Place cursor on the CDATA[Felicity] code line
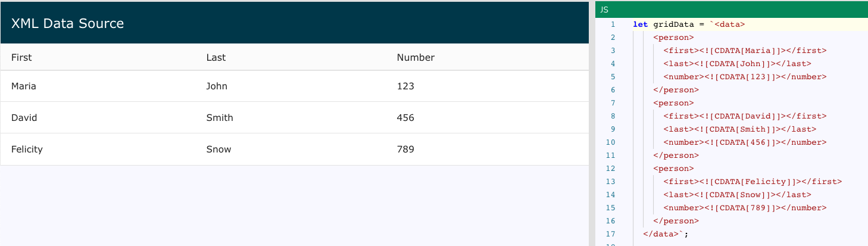868x246 pixels. [753, 182]
